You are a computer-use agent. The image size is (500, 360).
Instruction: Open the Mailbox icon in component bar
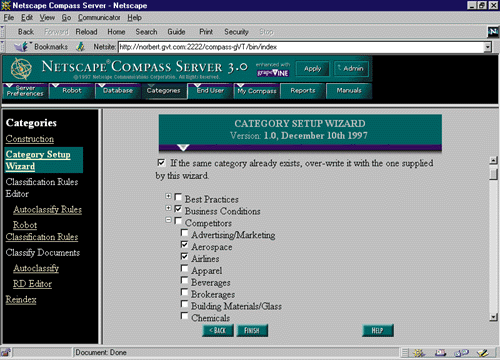click(x=440, y=353)
